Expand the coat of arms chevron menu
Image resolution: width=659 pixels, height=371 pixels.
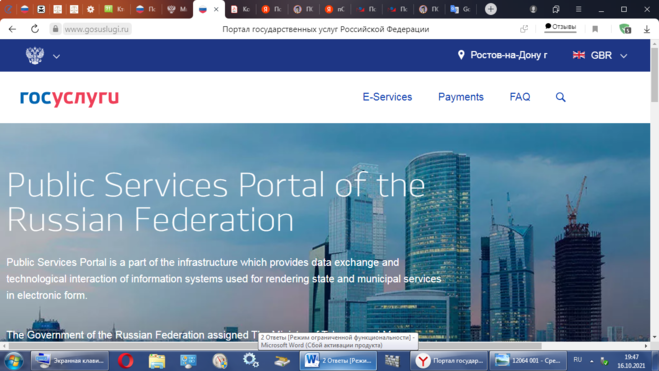tap(56, 56)
